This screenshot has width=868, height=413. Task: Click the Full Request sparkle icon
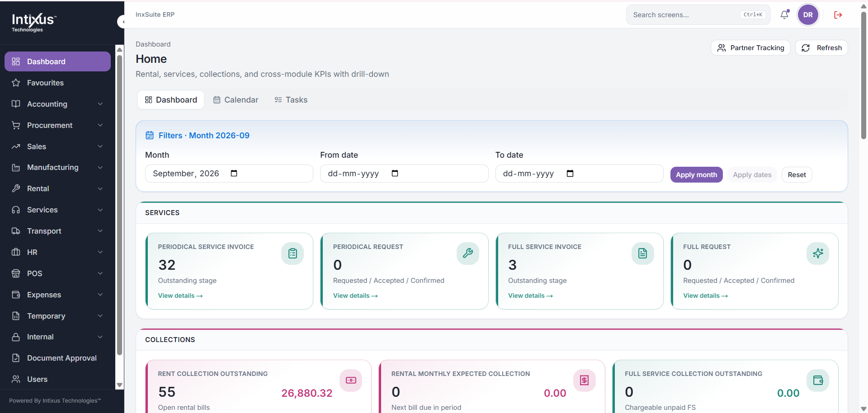coord(818,253)
